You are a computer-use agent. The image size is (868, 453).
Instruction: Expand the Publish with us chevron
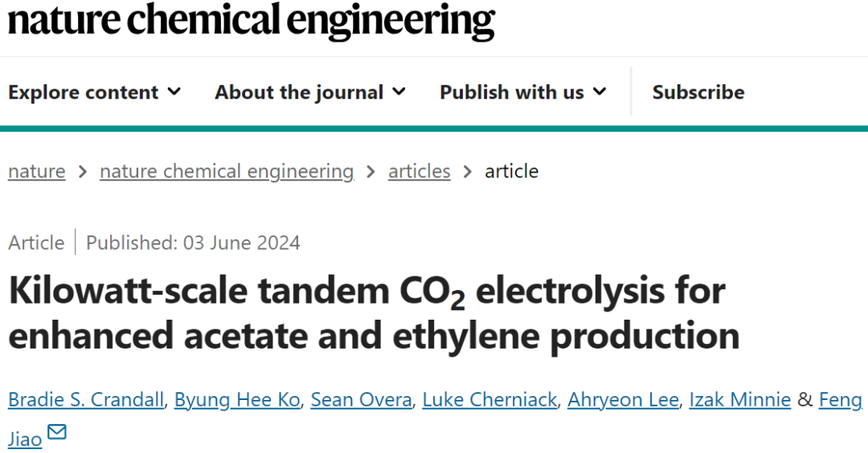click(x=600, y=92)
